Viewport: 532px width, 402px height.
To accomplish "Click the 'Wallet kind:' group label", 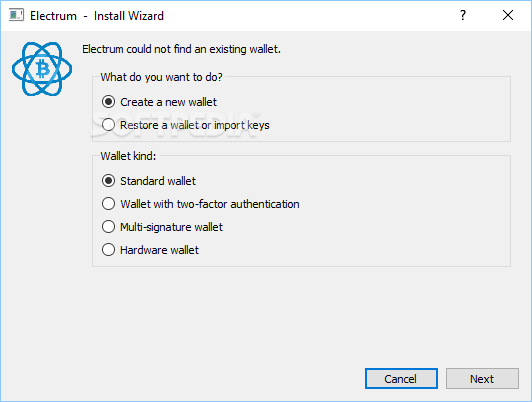I will click(128, 156).
